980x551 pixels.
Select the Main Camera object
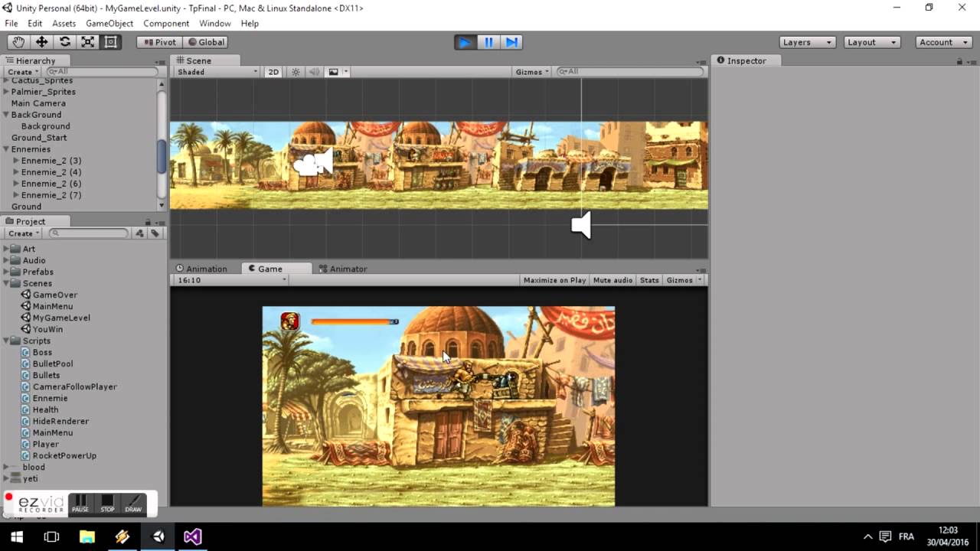tap(38, 103)
